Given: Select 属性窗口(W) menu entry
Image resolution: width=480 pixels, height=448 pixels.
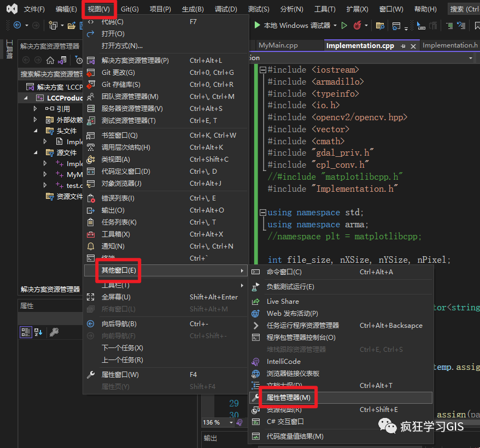Looking at the screenshot, I should tap(166, 375).
